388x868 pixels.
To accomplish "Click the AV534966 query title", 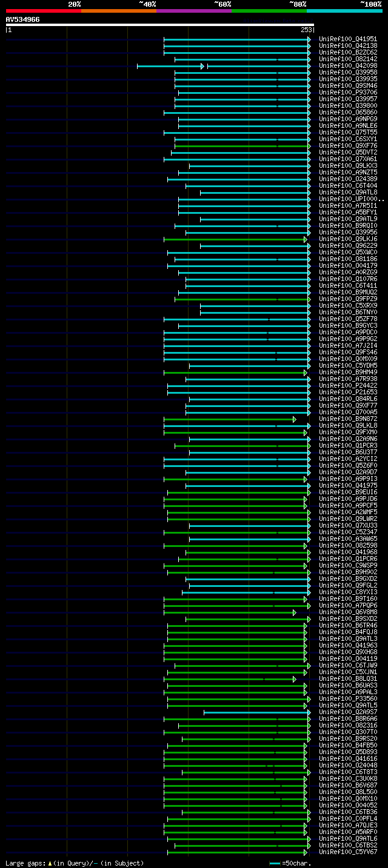I will pyautogui.click(x=23, y=19).
